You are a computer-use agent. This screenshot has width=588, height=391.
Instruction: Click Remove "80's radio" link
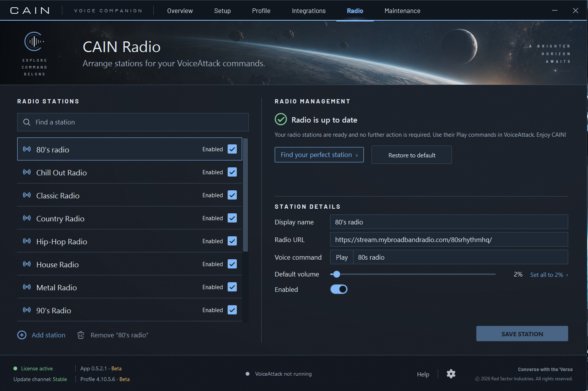pyautogui.click(x=119, y=335)
